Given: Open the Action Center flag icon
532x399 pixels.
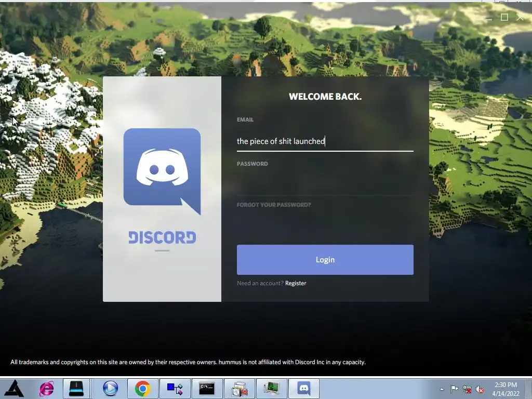Looking at the screenshot, I should [454, 389].
